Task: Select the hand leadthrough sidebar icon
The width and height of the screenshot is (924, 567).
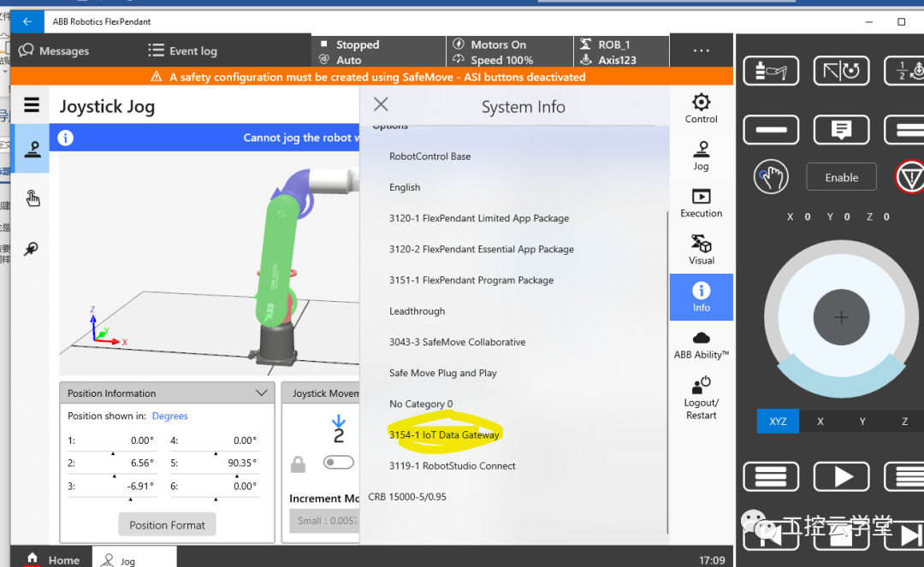Action: [x=33, y=198]
